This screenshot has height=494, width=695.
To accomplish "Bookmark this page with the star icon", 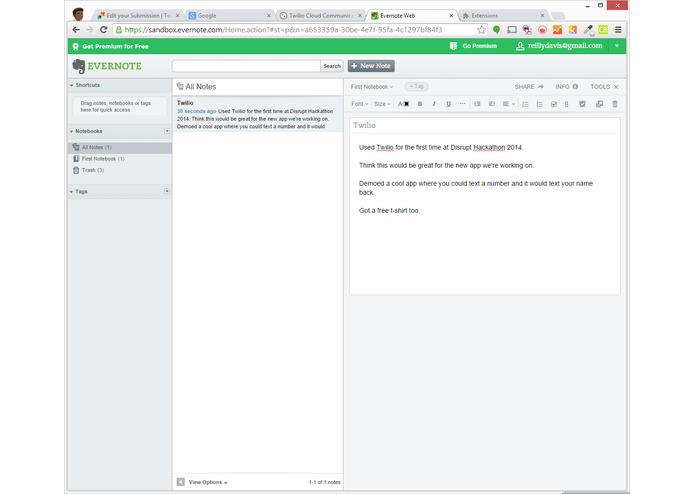I will (x=481, y=30).
